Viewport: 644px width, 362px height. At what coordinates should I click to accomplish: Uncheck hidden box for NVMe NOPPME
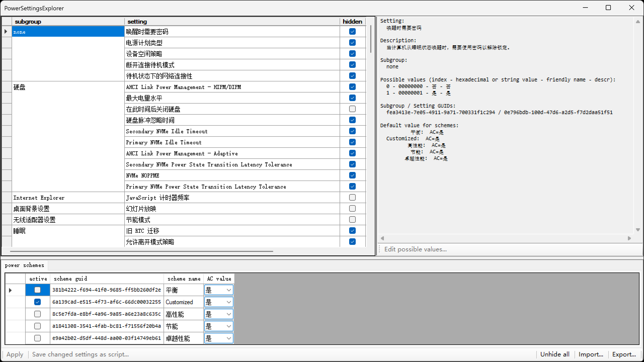pos(352,175)
